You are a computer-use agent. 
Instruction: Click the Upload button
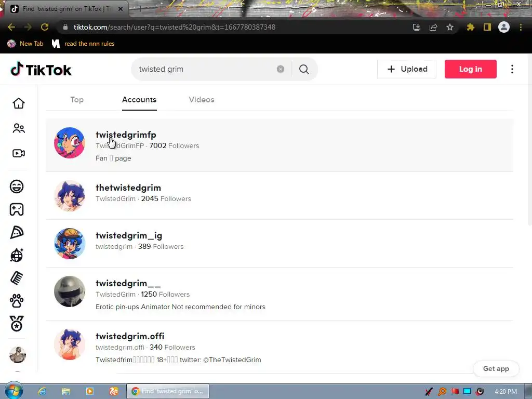(407, 69)
